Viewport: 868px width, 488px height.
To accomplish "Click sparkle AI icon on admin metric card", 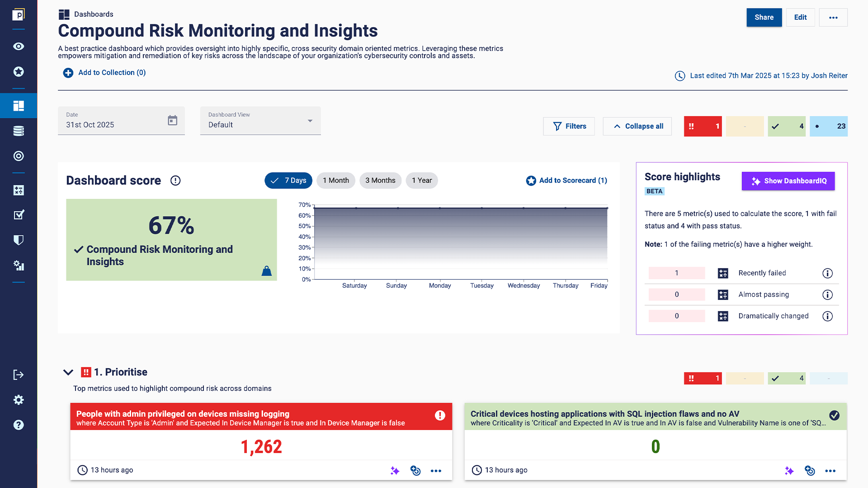I will coord(395,470).
